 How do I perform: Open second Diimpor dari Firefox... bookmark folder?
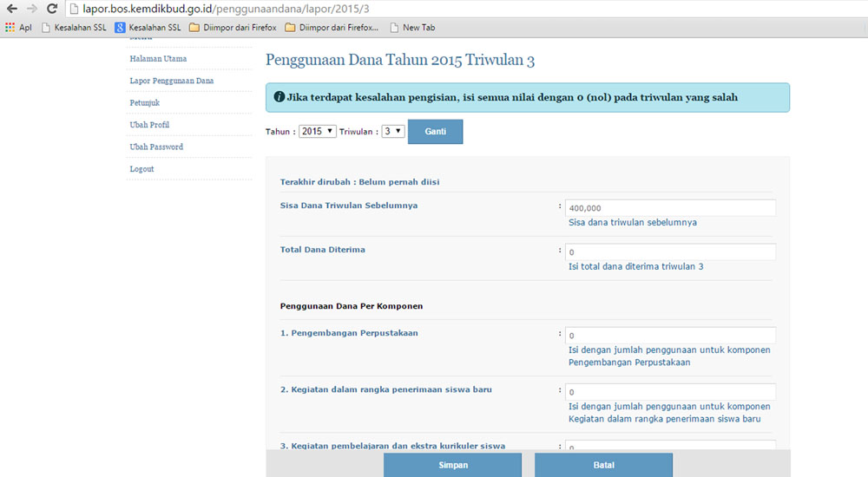click(332, 27)
